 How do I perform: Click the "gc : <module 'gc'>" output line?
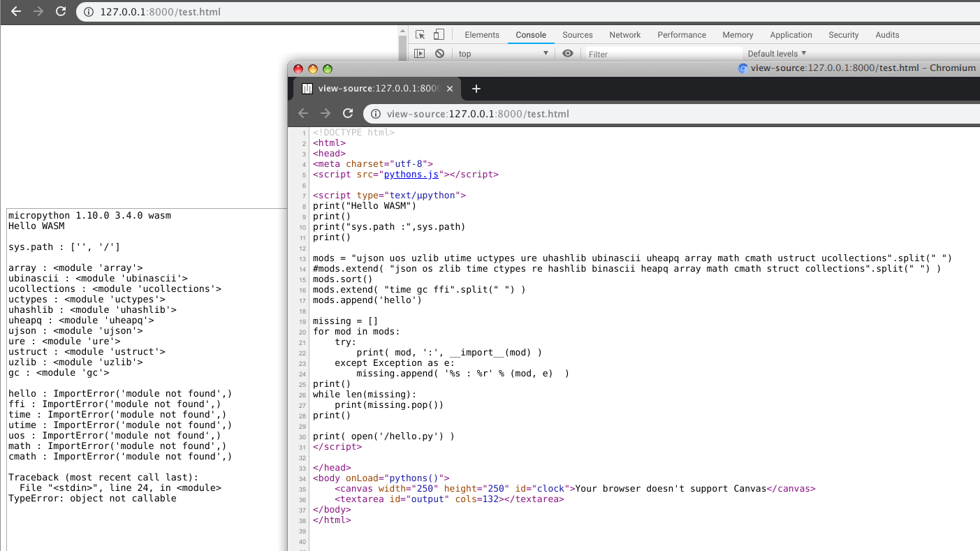(x=59, y=372)
